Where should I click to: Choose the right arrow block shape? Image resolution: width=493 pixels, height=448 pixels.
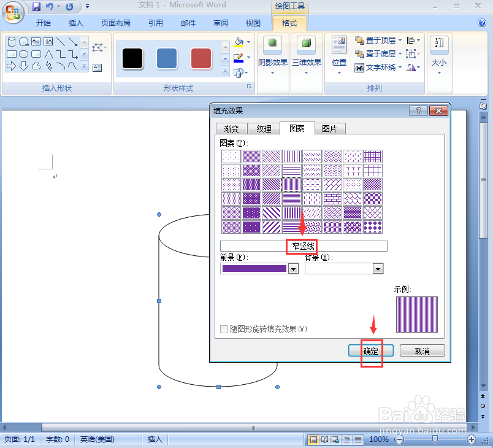point(11,66)
